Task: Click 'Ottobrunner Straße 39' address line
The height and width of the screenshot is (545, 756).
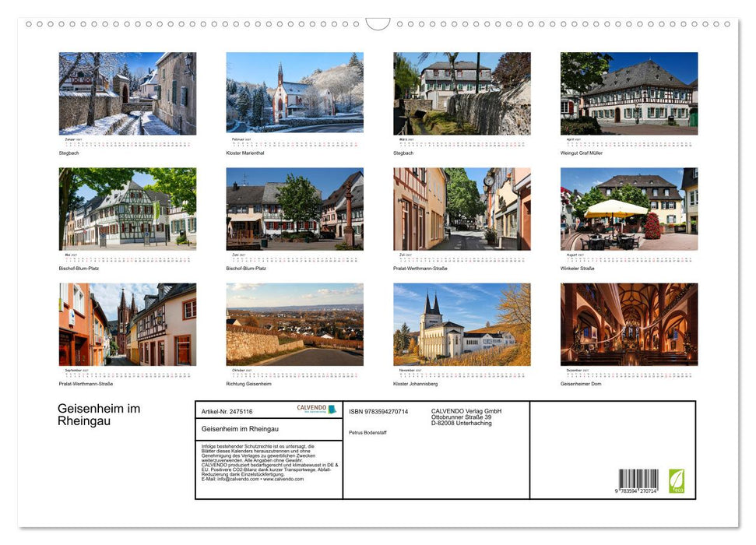Action: click(x=462, y=417)
